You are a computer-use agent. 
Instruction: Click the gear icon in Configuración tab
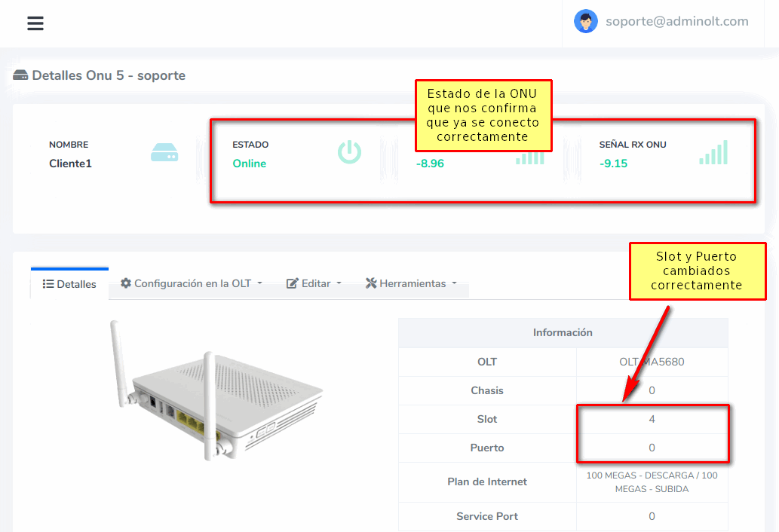pos(126,283)
